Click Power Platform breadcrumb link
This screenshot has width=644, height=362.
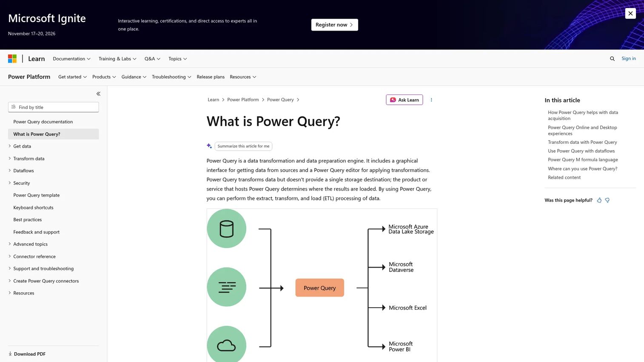(x=243, y=100)
